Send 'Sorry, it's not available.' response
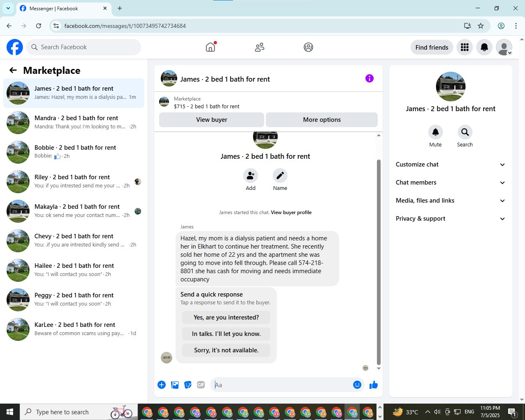The image size is (525, 420). pyautogui.click(x=226, y=350)
